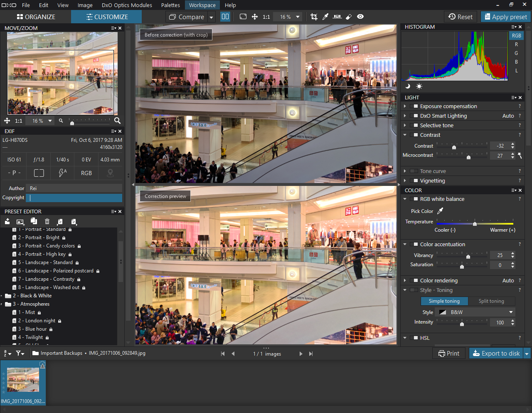
Task: Open the Palettes menu
Action: tap(170, 5)
